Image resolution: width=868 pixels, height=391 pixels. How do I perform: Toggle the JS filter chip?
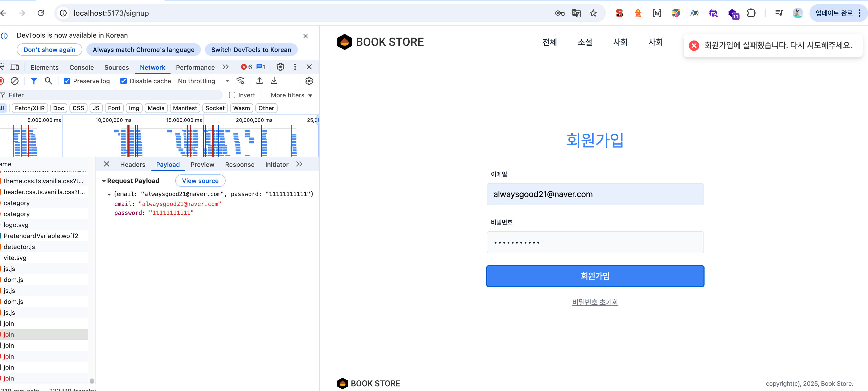[x=96, y=108]
